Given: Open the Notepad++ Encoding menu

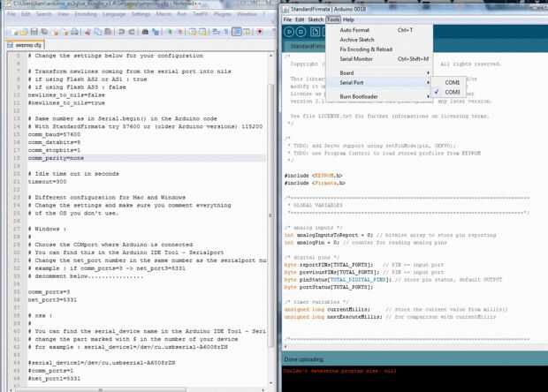Looking at the screenshot, I should click(86, 14).
